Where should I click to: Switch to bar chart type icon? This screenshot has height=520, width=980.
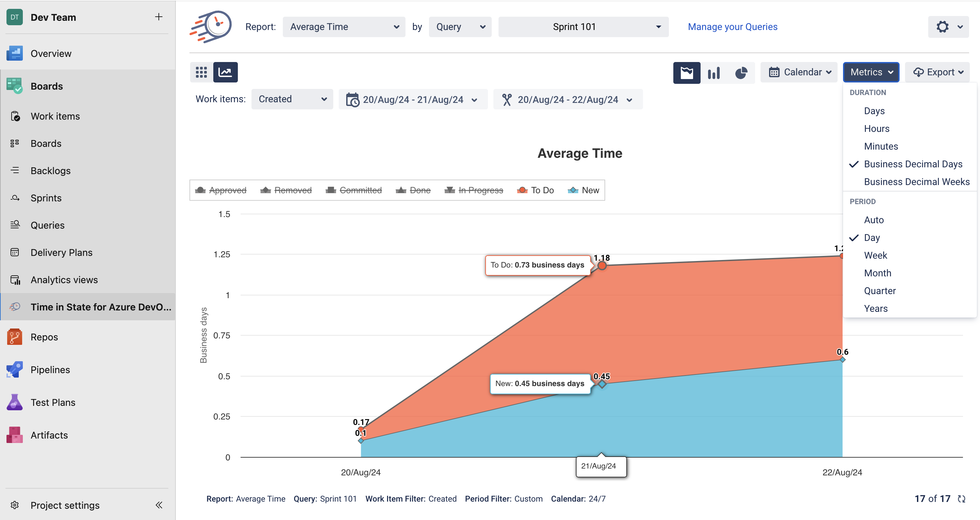714,72
